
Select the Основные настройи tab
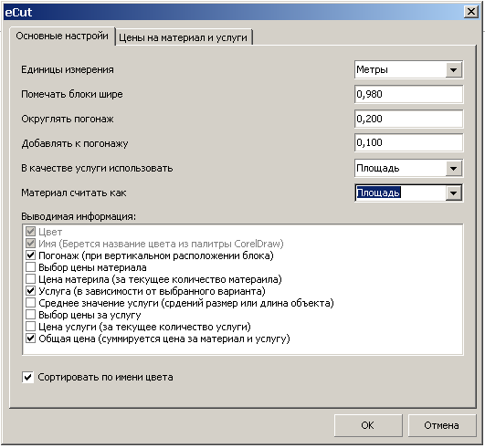click(x=62, y=36)
